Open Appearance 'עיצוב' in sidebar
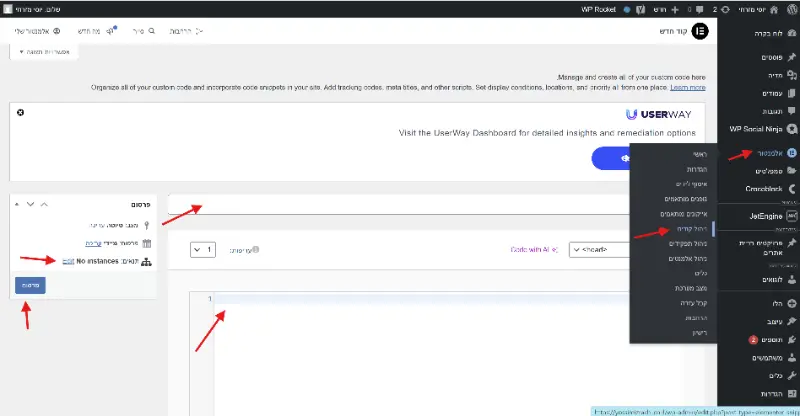This screenshot has width=800, height=416. click(x=774, y=322)
